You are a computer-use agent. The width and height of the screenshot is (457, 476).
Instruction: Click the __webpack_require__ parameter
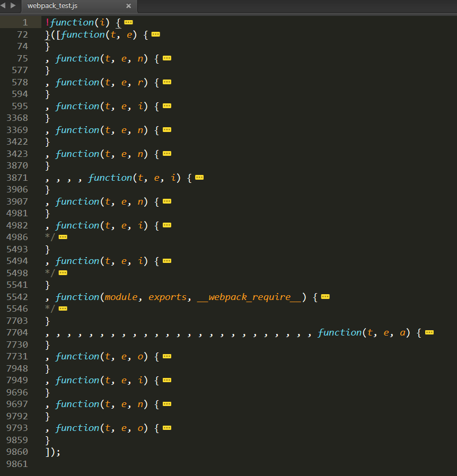pyautogui.click(x=249, y=297)
